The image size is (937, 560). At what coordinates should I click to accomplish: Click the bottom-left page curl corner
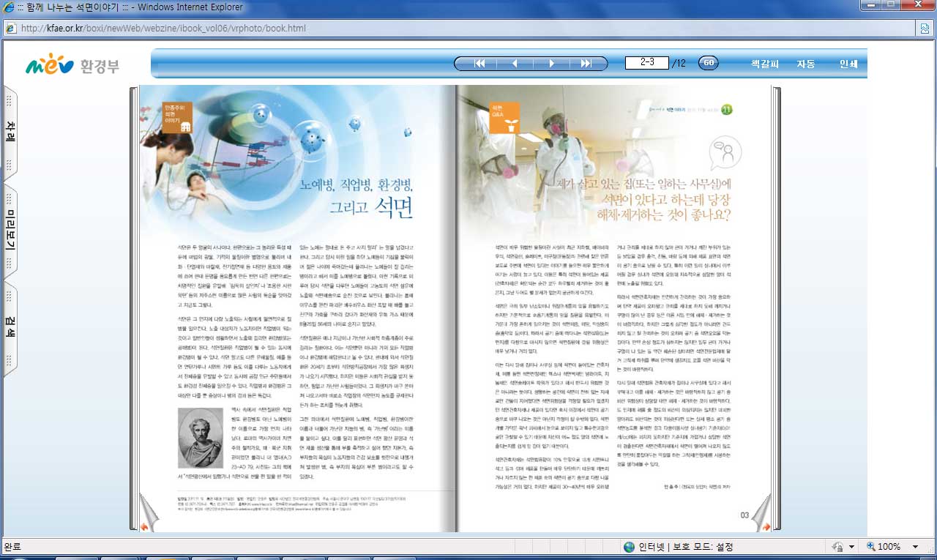tap(143, 522)
